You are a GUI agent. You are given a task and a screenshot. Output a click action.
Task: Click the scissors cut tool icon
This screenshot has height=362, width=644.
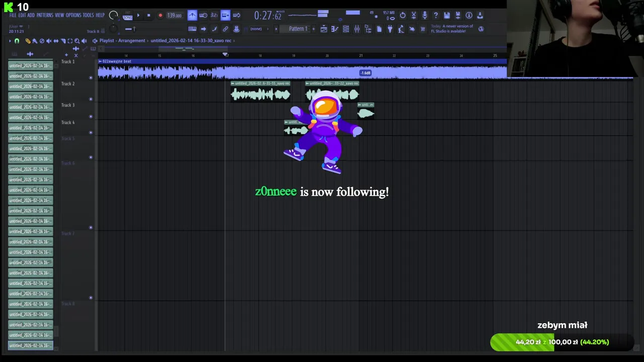tap(414, 16)
